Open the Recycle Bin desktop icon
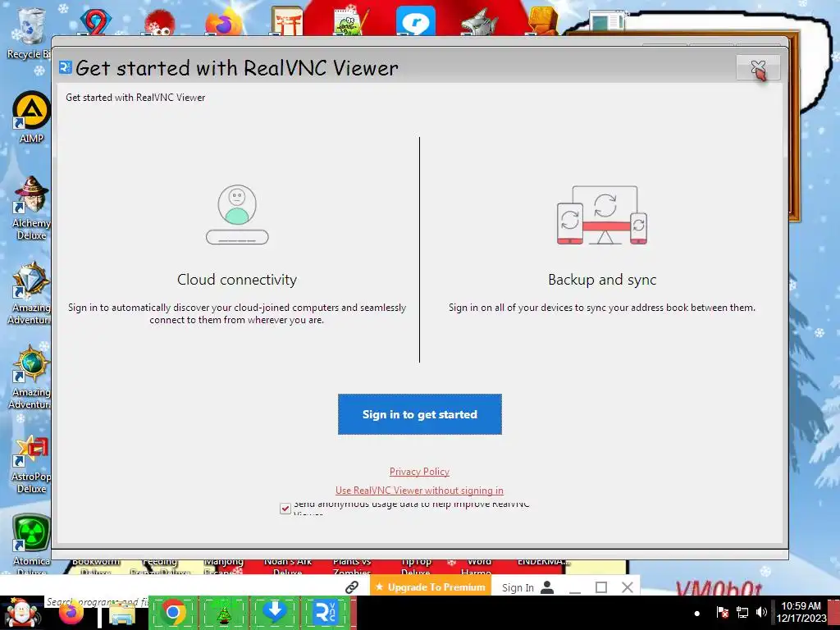Screen dimensions: 840x630 click(30, 33)
